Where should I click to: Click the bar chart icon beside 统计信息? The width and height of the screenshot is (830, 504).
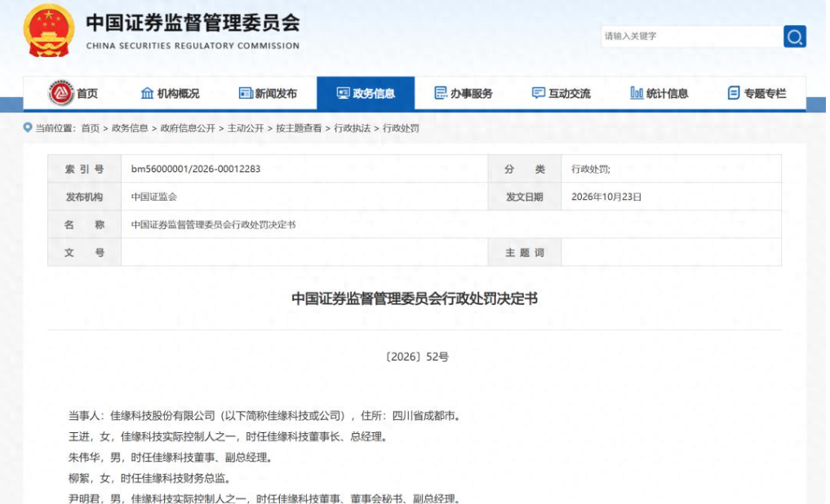click(637, 93)
